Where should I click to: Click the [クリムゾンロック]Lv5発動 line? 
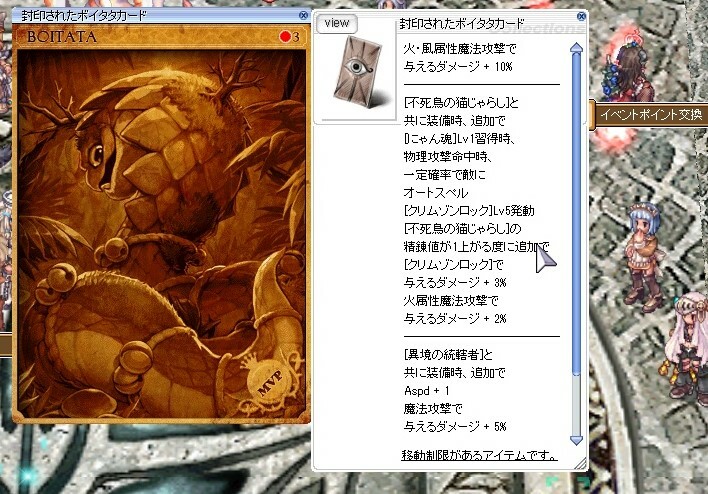[469, 210]
